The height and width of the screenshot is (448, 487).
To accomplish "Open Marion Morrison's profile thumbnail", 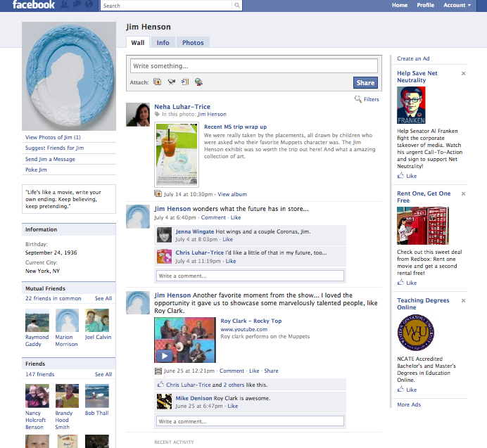I will click(x=67, y=321).
